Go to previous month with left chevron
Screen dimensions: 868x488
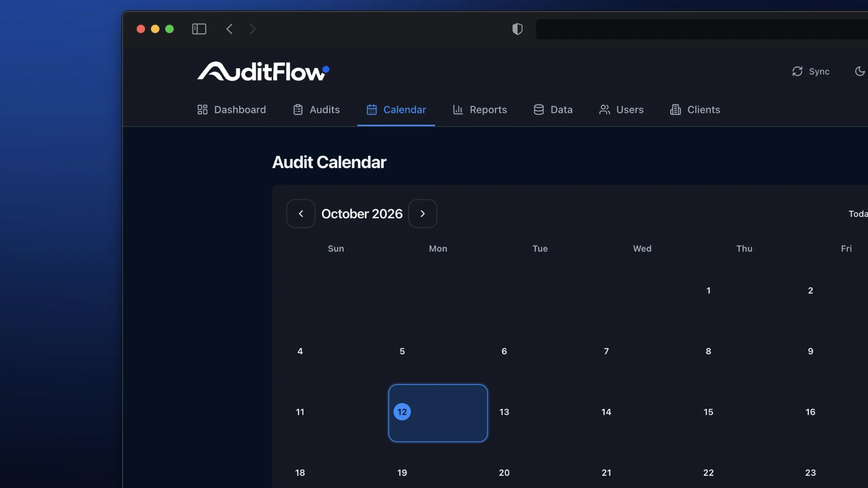coord(301,214)
